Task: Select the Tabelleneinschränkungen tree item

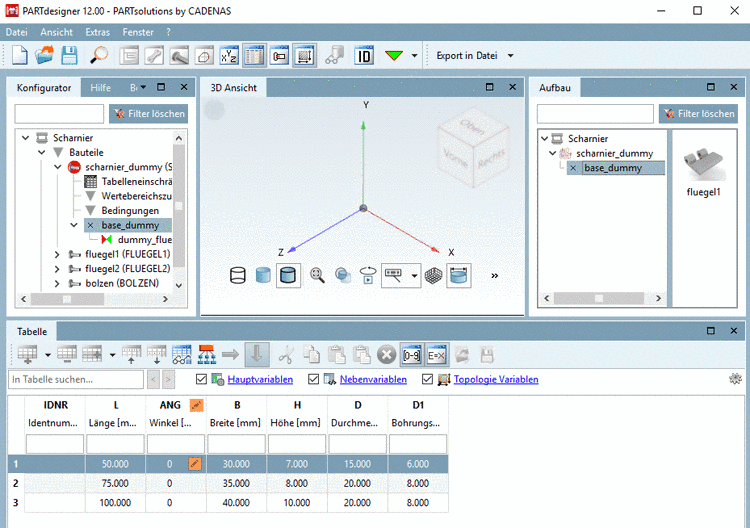Action: pos(136,182)
